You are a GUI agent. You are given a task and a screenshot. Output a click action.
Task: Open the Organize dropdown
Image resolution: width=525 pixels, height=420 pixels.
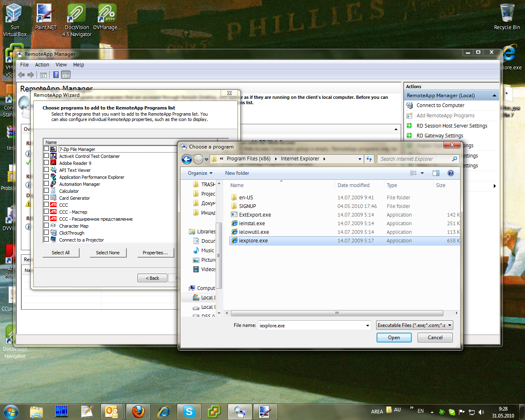pos(200,173)
